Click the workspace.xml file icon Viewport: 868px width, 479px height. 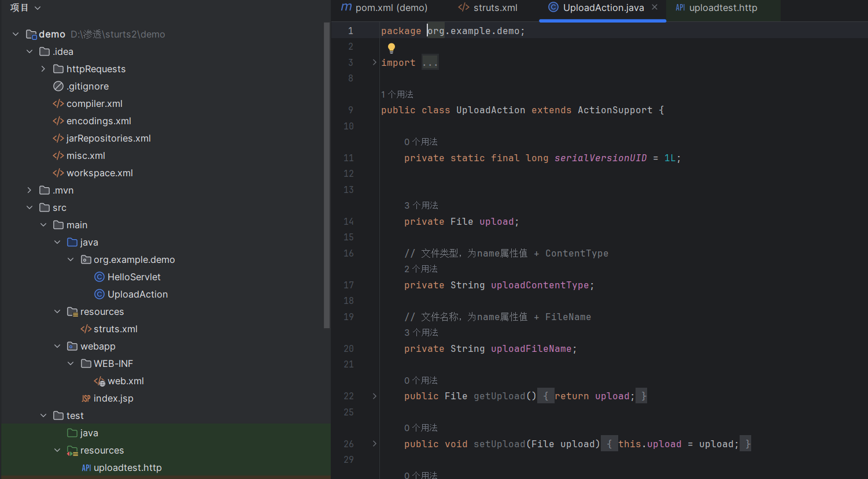(x=58, y=173)
